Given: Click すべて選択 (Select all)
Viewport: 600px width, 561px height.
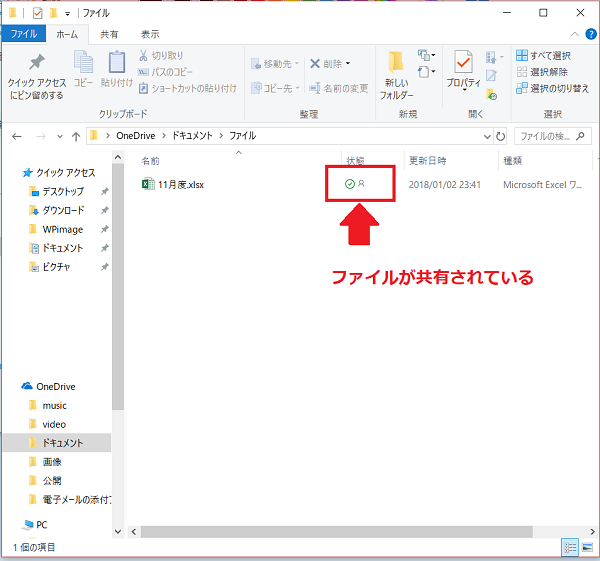Looking at the screenshot, I should pos(543,55).
